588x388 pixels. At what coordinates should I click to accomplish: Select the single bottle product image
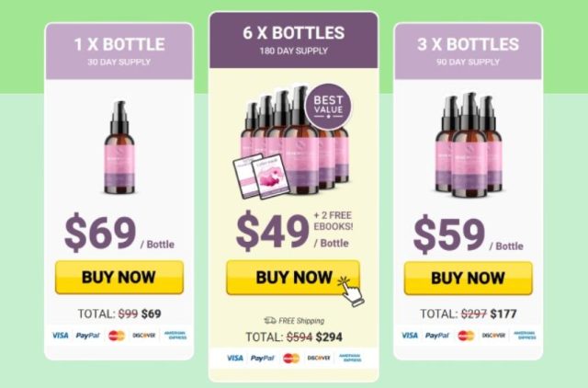tap(119, 147)
